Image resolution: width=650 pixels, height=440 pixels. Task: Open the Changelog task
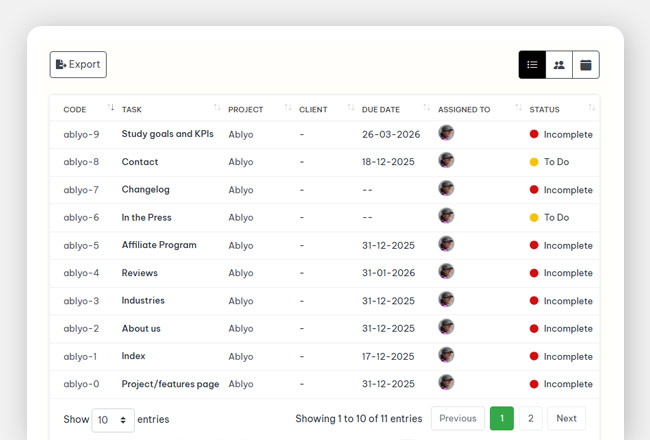[146, 190]
